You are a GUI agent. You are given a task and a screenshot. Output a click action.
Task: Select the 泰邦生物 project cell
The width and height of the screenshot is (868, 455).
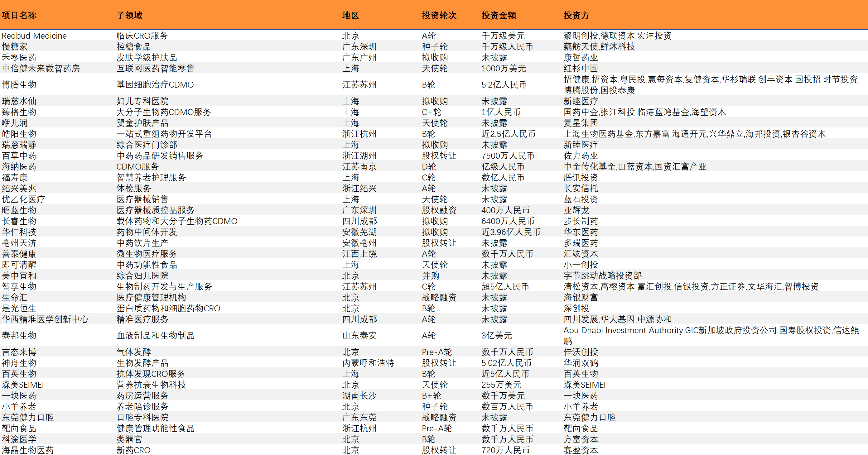(x=19, y=336)
